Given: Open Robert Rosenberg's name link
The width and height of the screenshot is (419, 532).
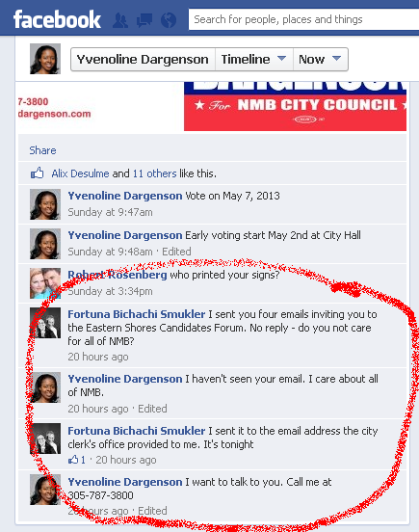Looking at the screenshot, I should [118, 275].
